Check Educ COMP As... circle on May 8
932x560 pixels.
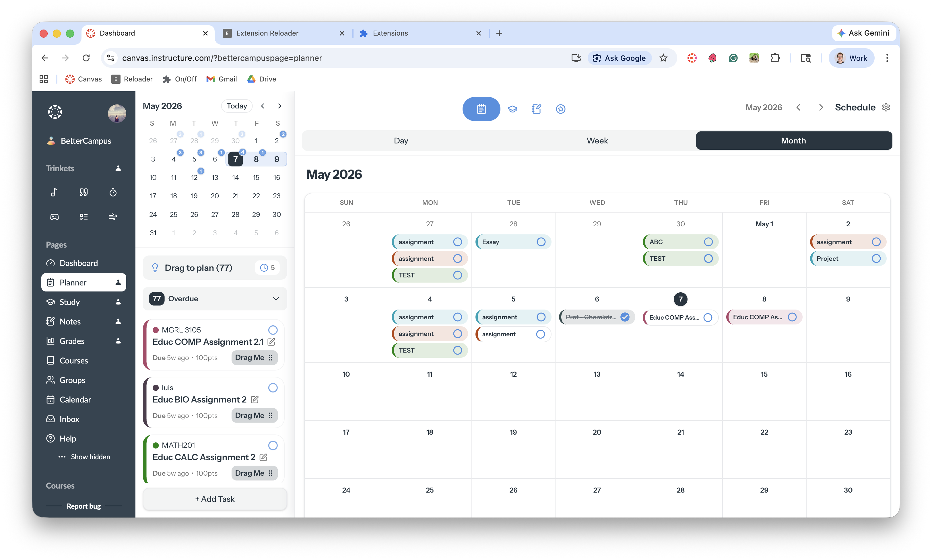(x=792, y=317)
